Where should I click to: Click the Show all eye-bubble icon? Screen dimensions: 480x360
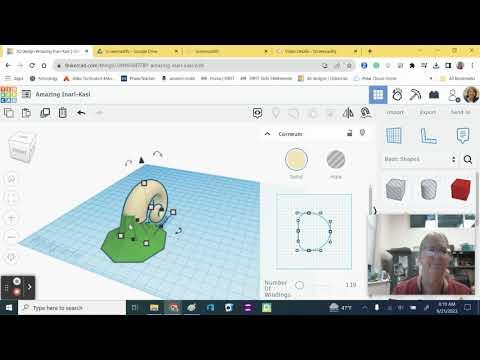[257, 113]
